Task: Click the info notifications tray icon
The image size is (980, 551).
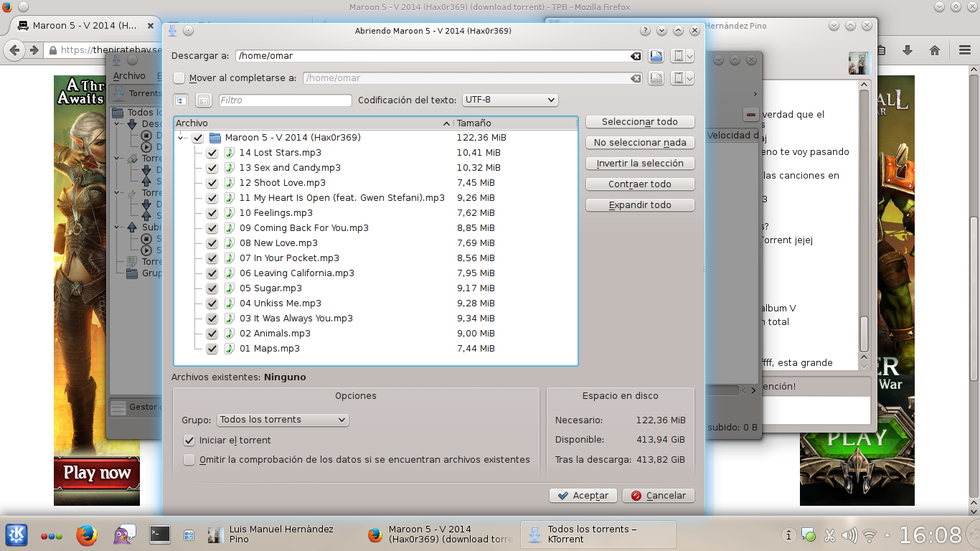Action: [x=788, y=535]
